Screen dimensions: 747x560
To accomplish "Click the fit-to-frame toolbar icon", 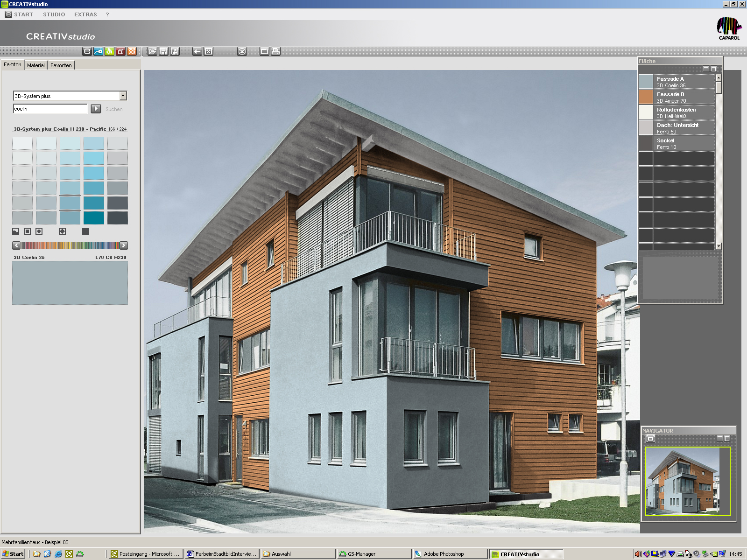I will tap(208, 51).
